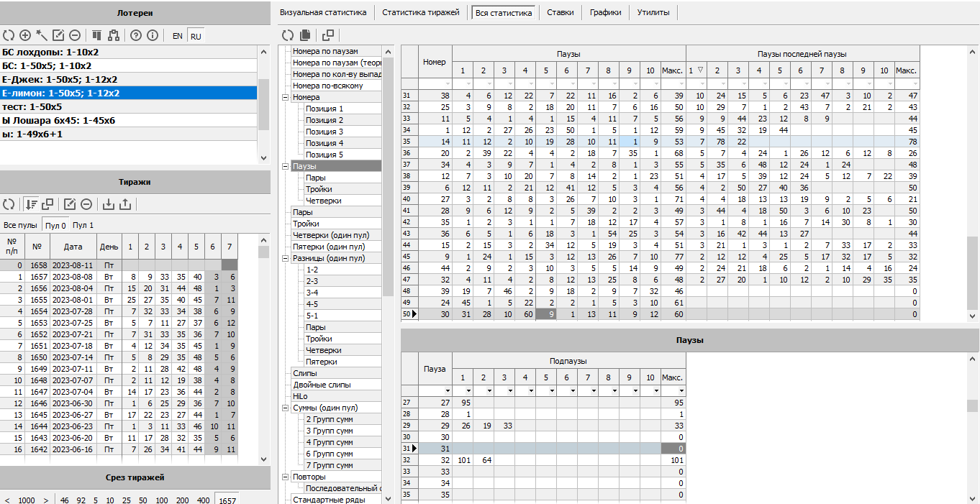Viewport: 980px width, 504px height.
Task: Collapse the Паузы tree node
Action: point(285,166)
